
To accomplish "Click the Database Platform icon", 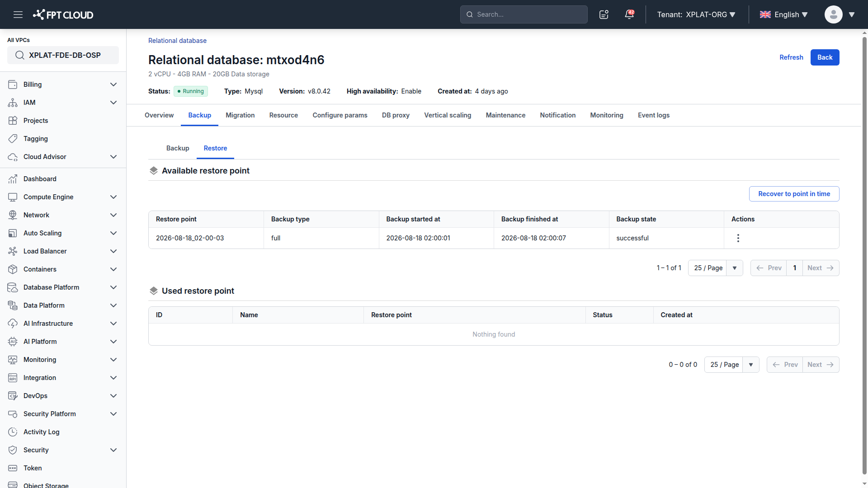I will click(x=13, y=287).
